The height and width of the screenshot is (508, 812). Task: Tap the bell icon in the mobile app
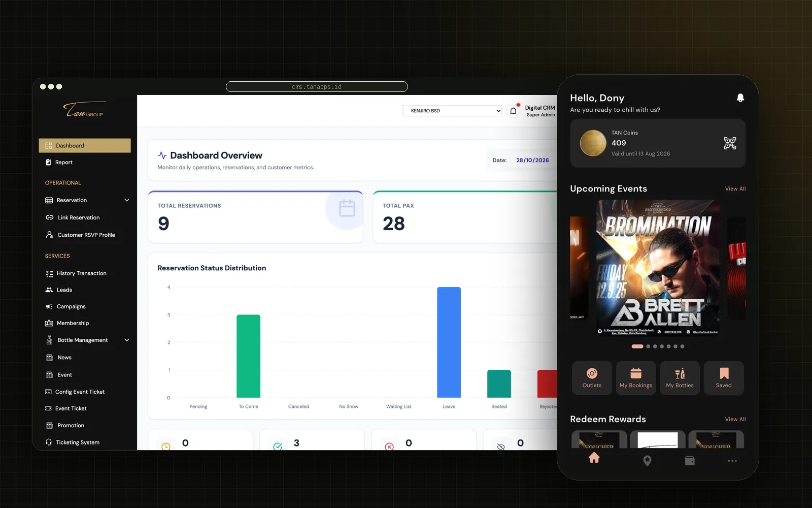pos(740,98)
